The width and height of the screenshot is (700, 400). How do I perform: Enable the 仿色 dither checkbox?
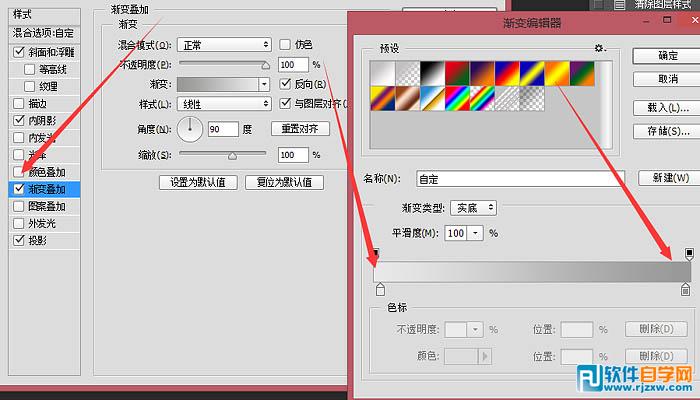(285, 45)
